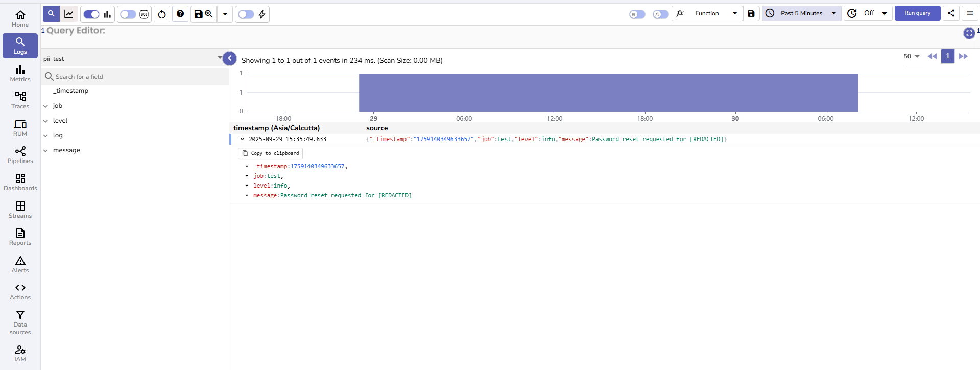Enable SQL mode toggle
The height and width of the screenshot is (370, 980).
(x=128, y=14)
